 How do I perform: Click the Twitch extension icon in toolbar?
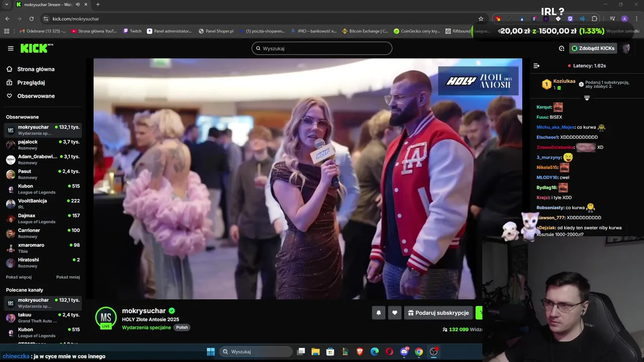point(570,19)
